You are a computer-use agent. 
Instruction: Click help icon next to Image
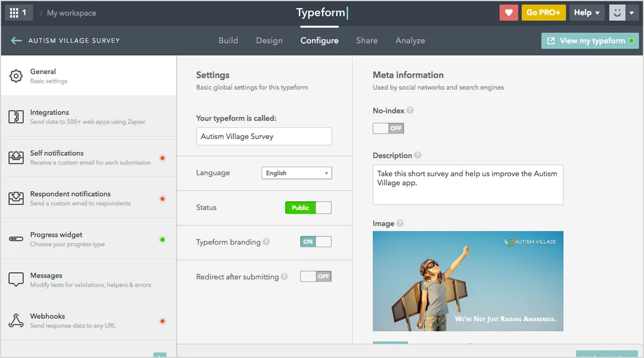[400, 223]
